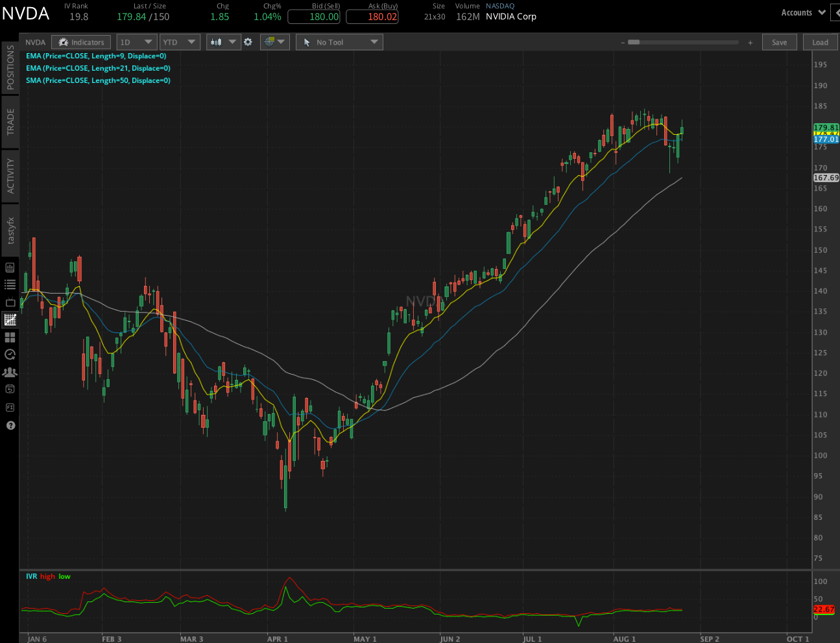Open the follow traders icon in sidebar
Screen dimensions: 840x643
point(10,371)
